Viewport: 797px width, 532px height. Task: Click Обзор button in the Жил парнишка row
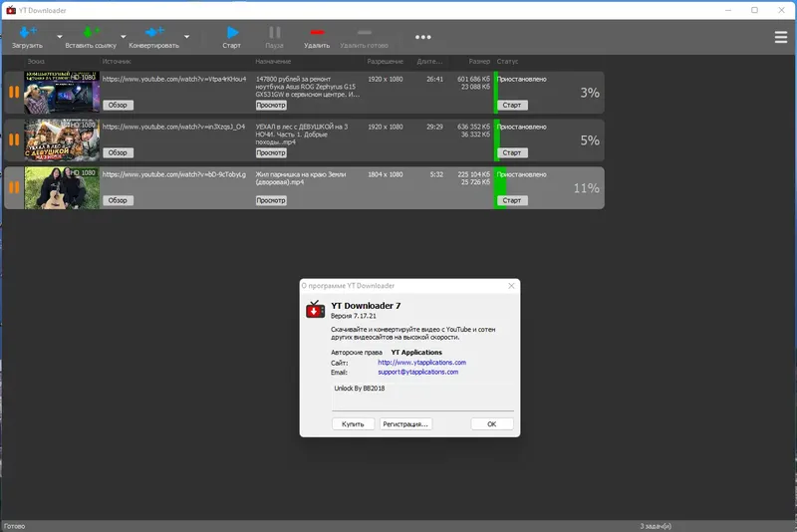(118, 200)
